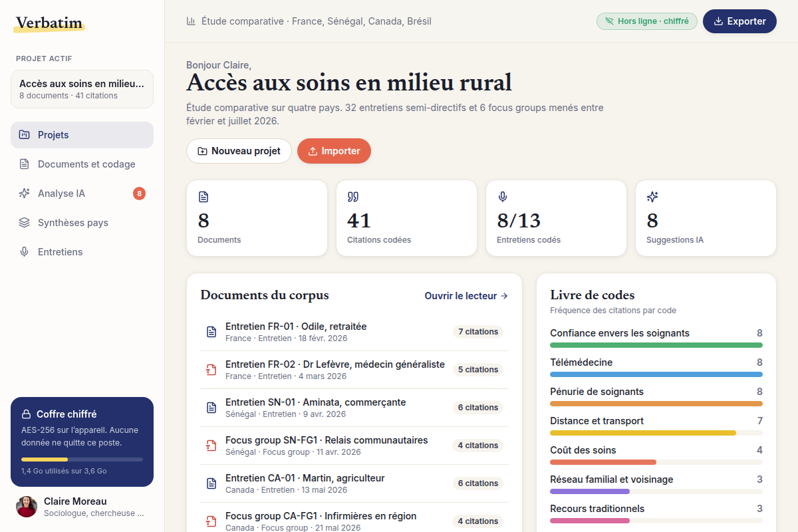The width and height of the screenshot is (798, 532).
Task: Select the active project card Accès aux soins
Action: 82,89
